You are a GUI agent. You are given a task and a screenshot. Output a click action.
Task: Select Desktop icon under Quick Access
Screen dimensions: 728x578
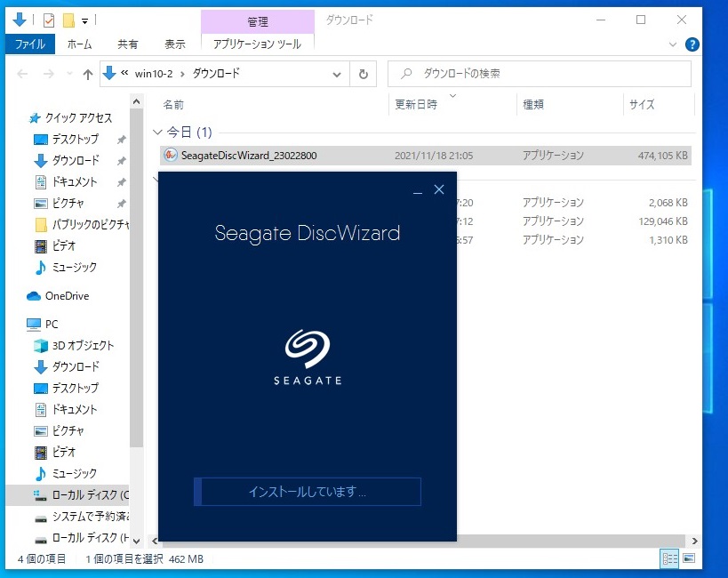tap(41, 139)
